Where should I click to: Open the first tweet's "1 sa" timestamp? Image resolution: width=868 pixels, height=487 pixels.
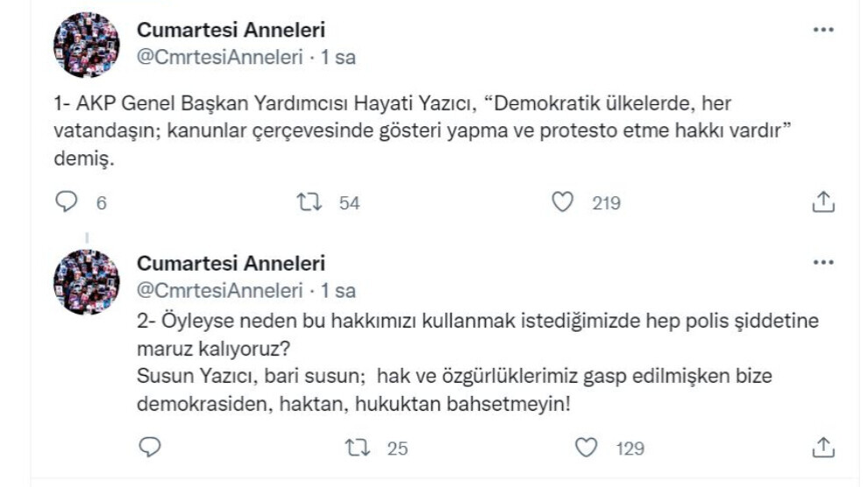point(338,57)
